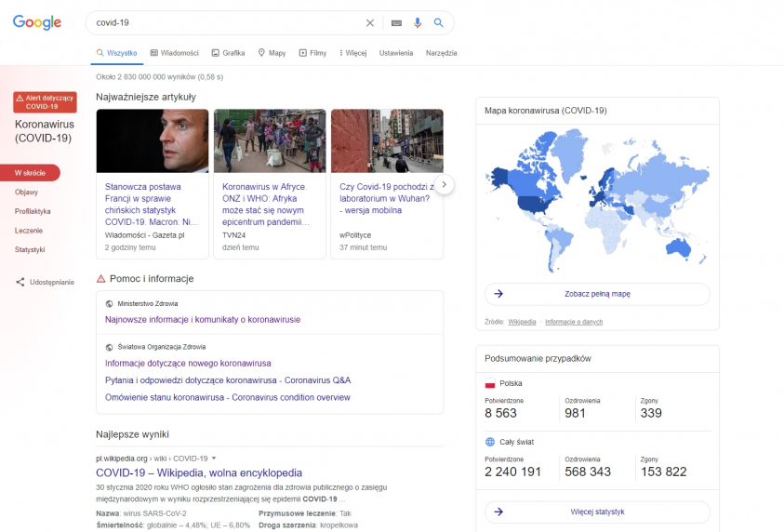This screenshot has height=532, width=784.
Task: Click Więcej statystyk button
Action: click(x=597, y=512)
